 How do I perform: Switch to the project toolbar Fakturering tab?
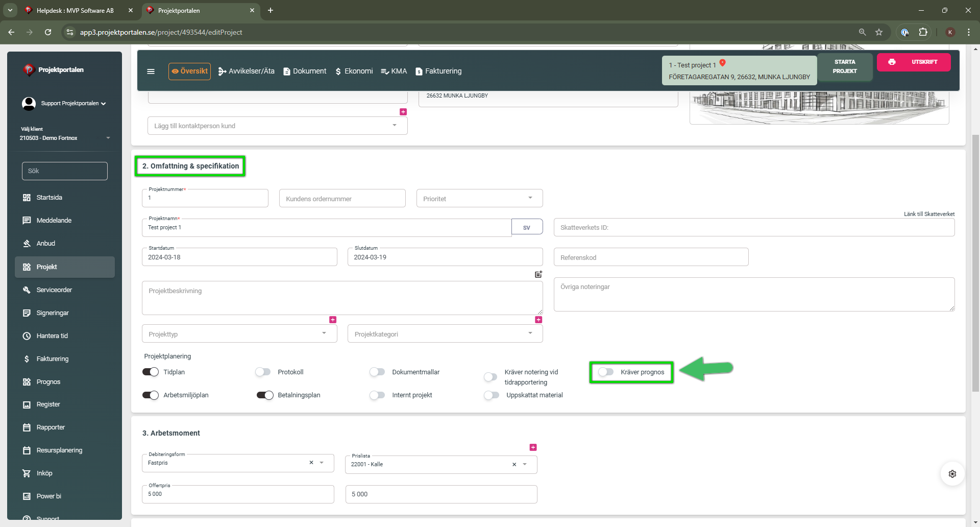tap(438, 71)
